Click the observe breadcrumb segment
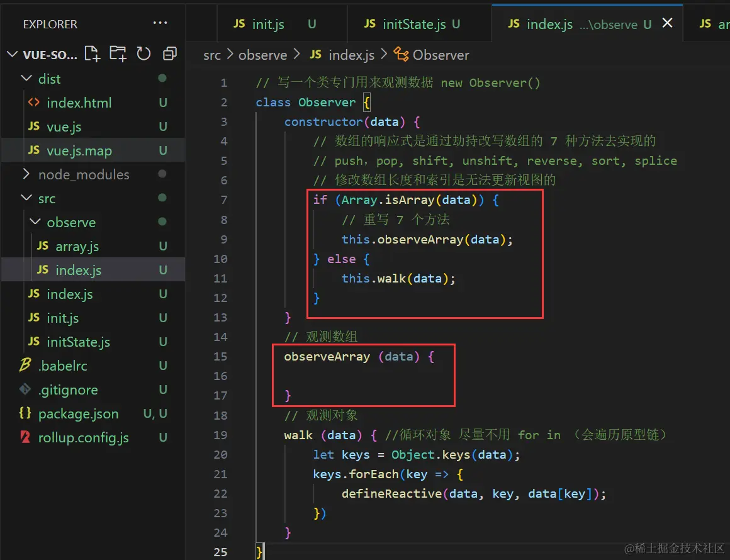730x560 pixels. click(x=262, y=55)
